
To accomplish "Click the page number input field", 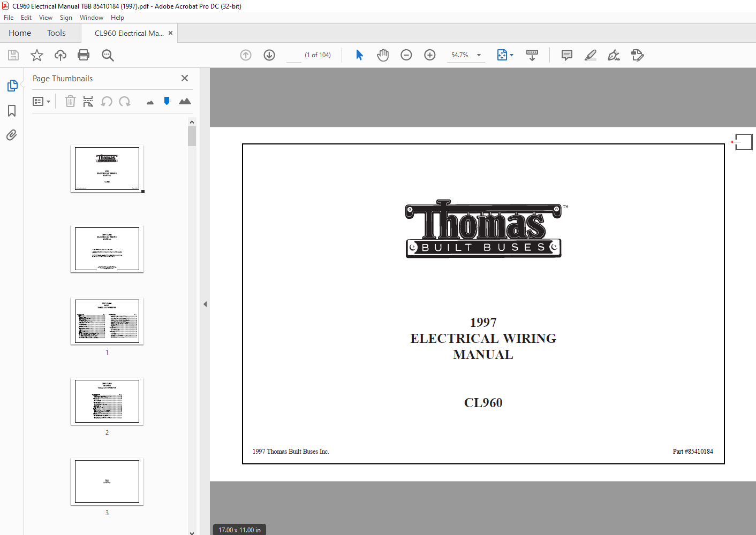I will point(294,55).
